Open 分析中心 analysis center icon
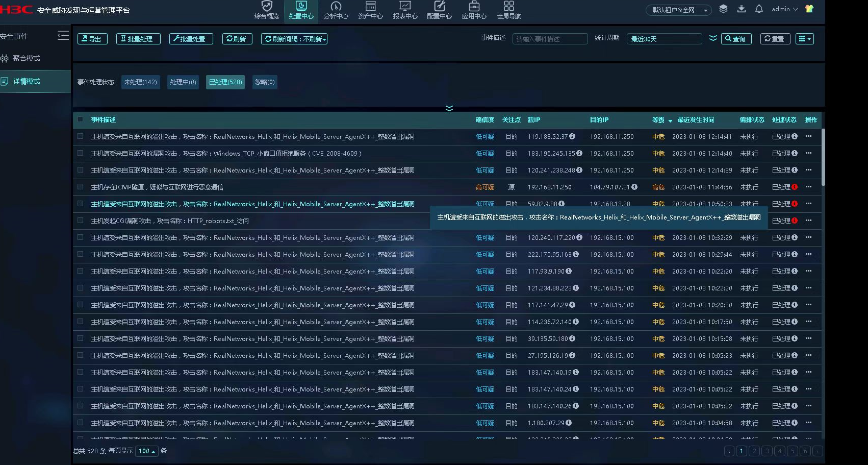The height and width of the screenshot is (465, 868). [x=336, y=10]
